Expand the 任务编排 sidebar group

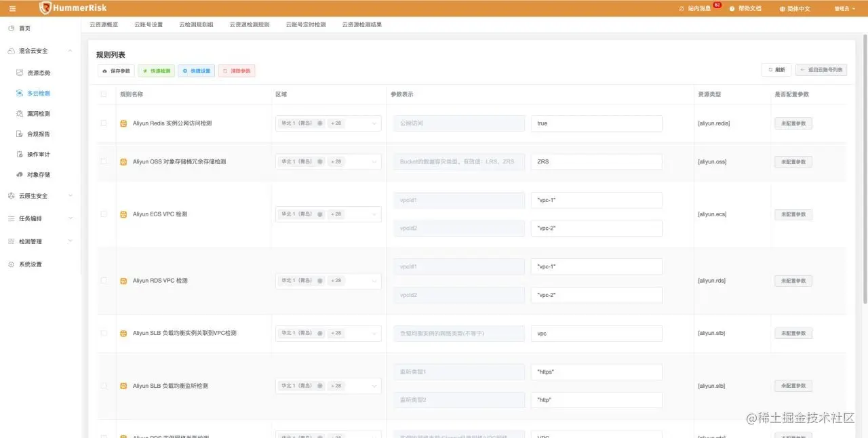(x=70, y=218)
